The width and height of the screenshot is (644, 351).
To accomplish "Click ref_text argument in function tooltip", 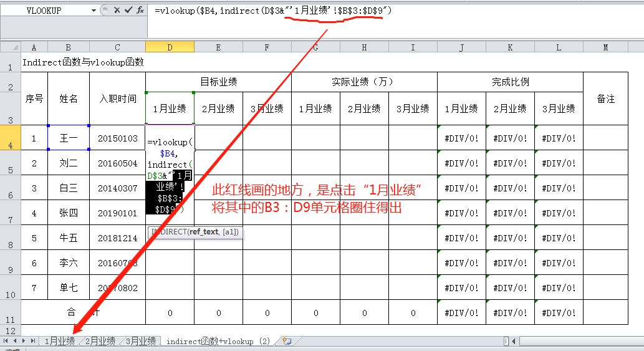I will [204, 231].
